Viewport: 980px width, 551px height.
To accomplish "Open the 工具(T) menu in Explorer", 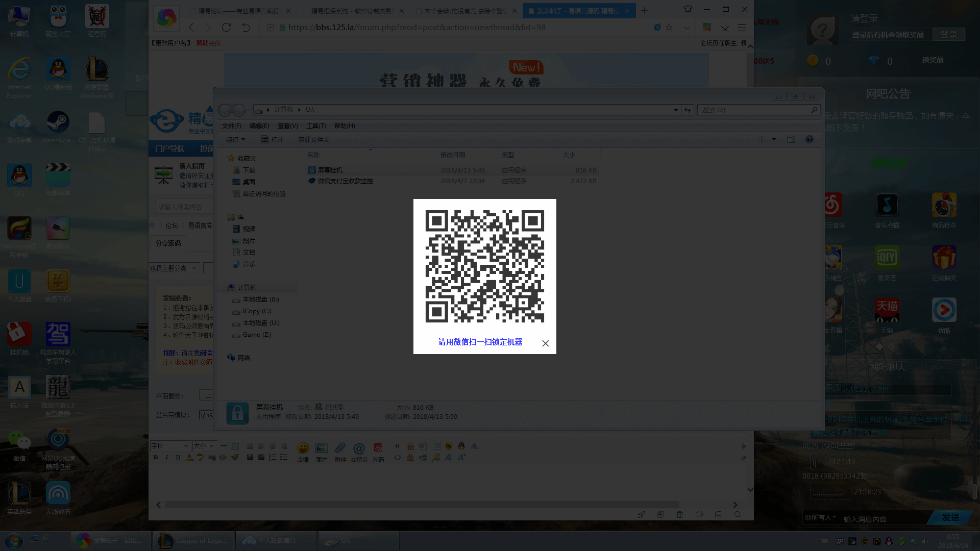I will [x=315, y=126].
